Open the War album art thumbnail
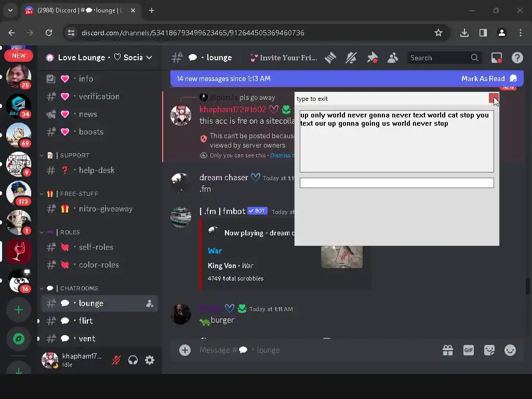 (342, 257)
